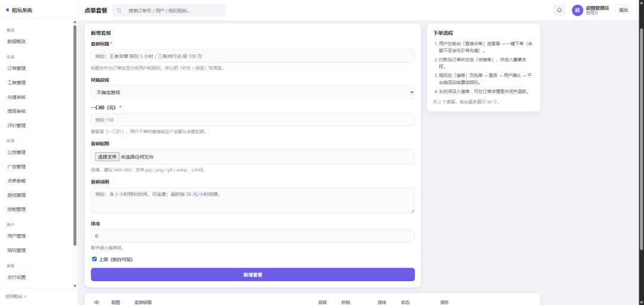Open 游戏管理 page

coord(17,195)
